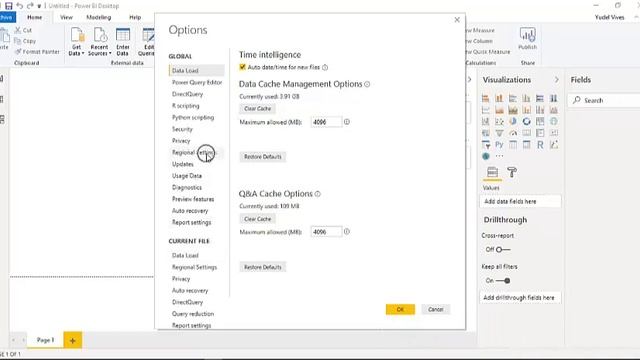Select the Treemap visualization
The height and width of the screenshot is (360, 640).
click(x=540, y=121)
